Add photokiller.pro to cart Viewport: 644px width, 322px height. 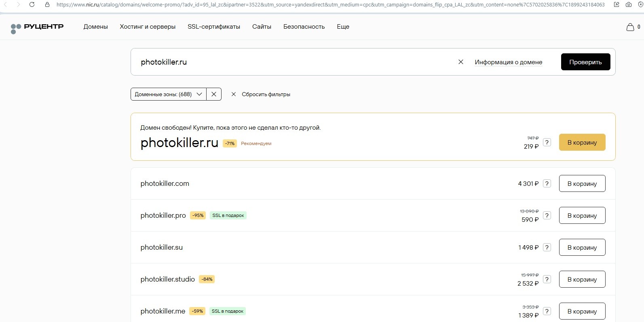582,215
